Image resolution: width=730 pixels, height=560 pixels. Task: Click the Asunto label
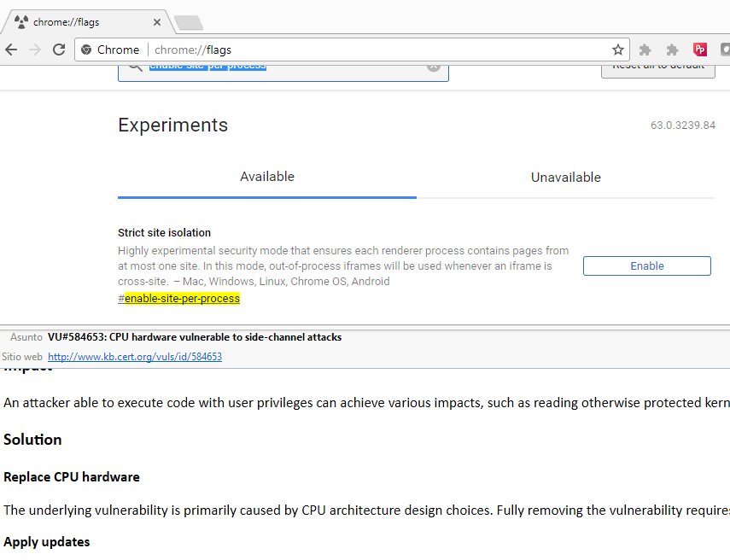[x=26, y=337]
